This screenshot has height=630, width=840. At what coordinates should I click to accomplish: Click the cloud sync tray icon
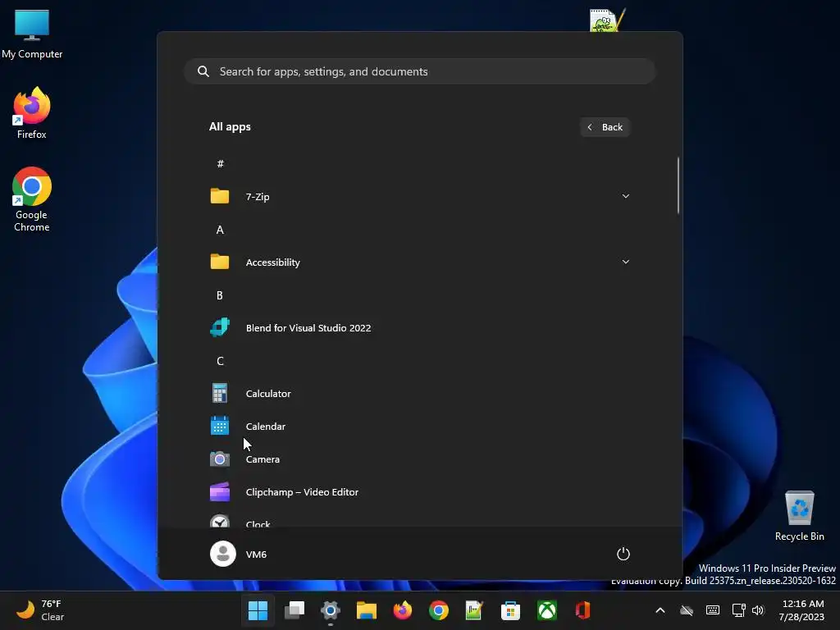point(687,610)
